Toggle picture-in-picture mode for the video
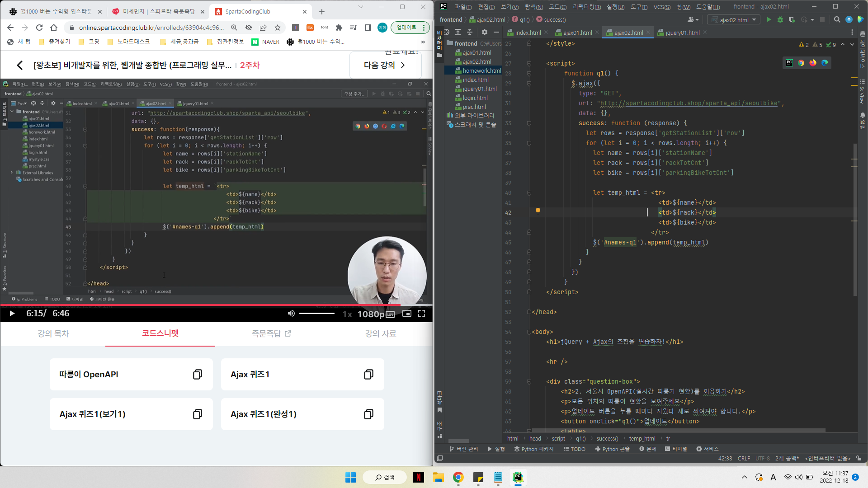The height and width of the screenshot is (488, 868). click(407, 314)
